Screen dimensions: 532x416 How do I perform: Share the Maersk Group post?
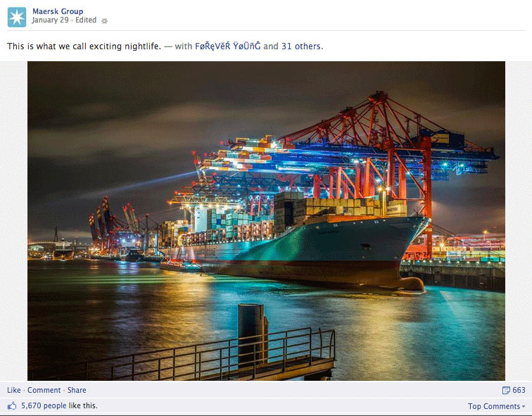pos(77,390)
